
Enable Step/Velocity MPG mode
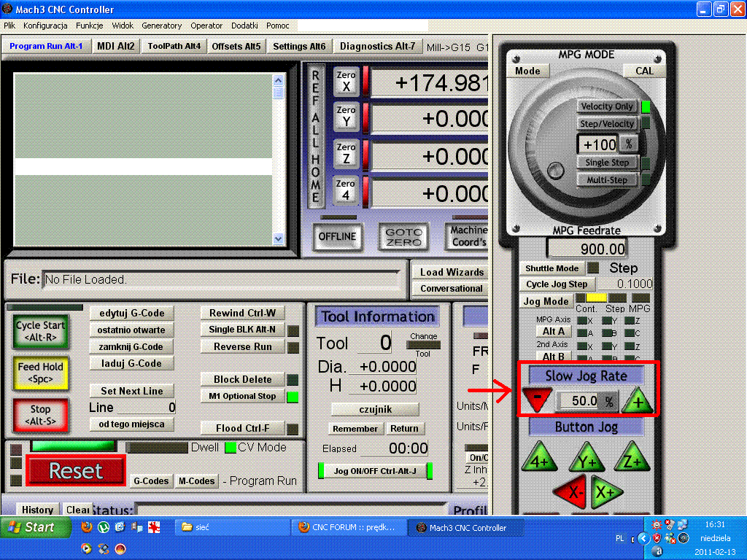(606, 124)
